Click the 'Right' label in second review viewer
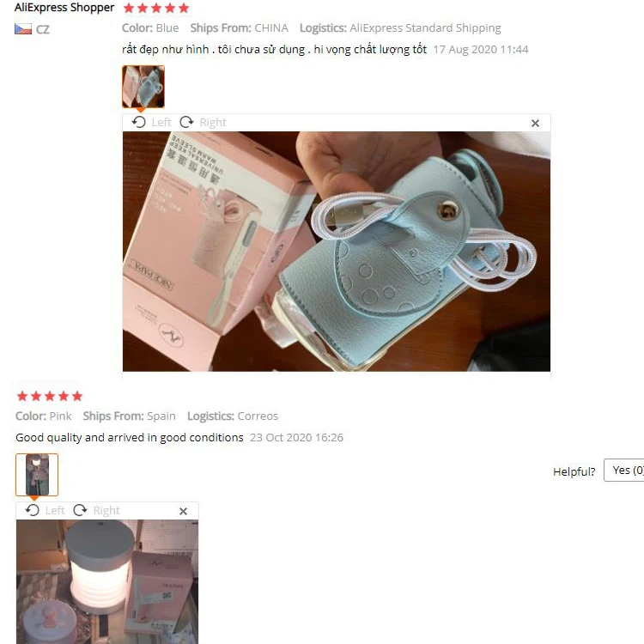 (106, 511)
